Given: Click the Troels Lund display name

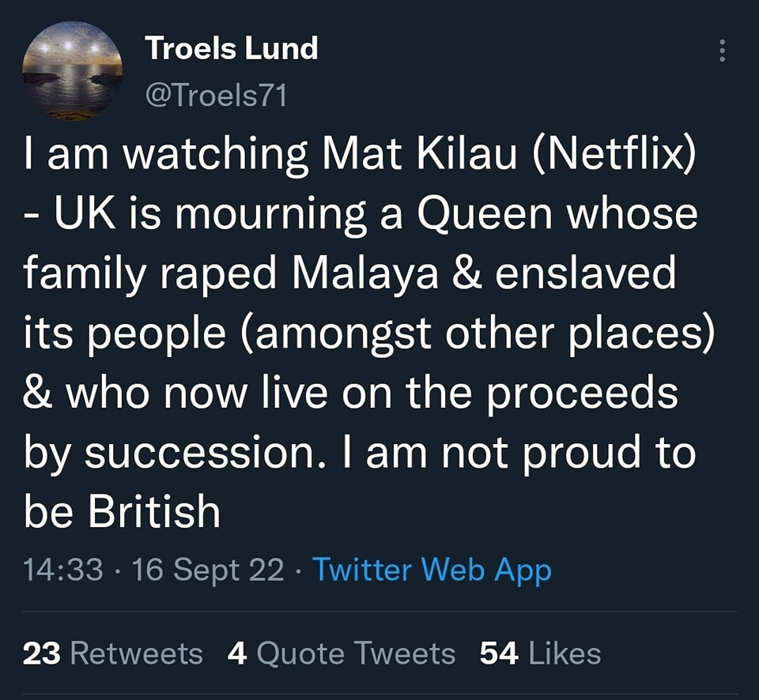Looking at the screenshot, I should [x=231, y=48].
